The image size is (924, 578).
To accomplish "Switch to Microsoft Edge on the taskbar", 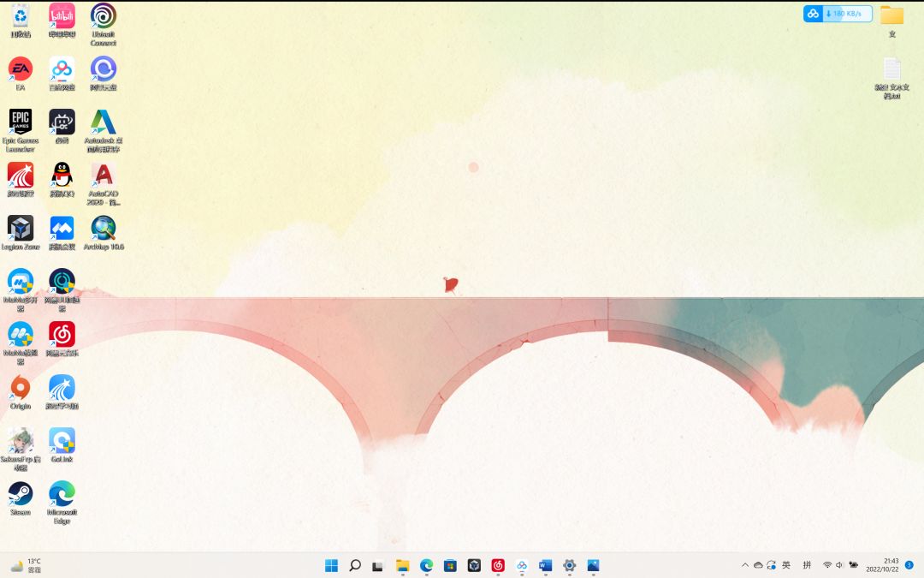I will point(427,566).
